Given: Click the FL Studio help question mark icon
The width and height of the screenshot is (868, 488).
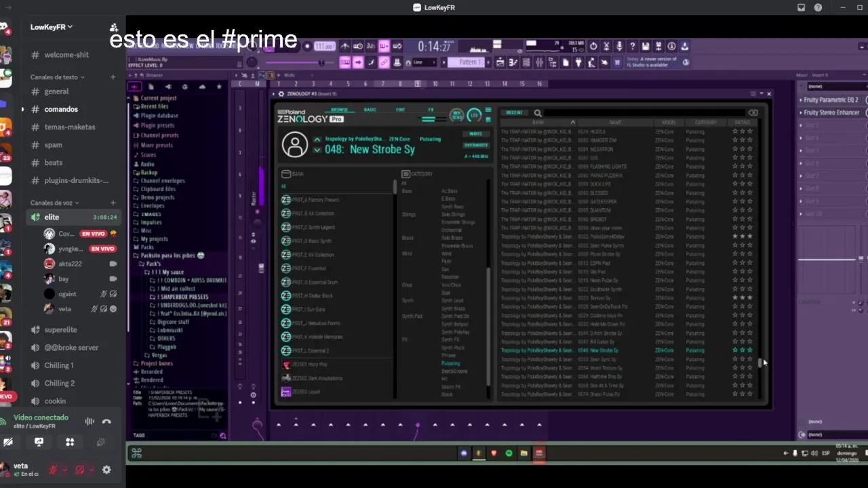Looking at the screenshot, I should pos(633,46).
